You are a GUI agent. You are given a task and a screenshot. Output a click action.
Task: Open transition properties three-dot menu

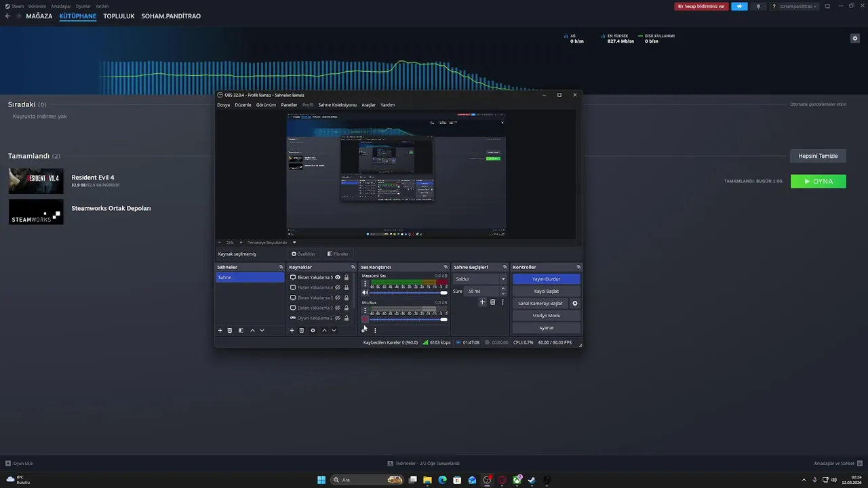[x=502, y=302]
